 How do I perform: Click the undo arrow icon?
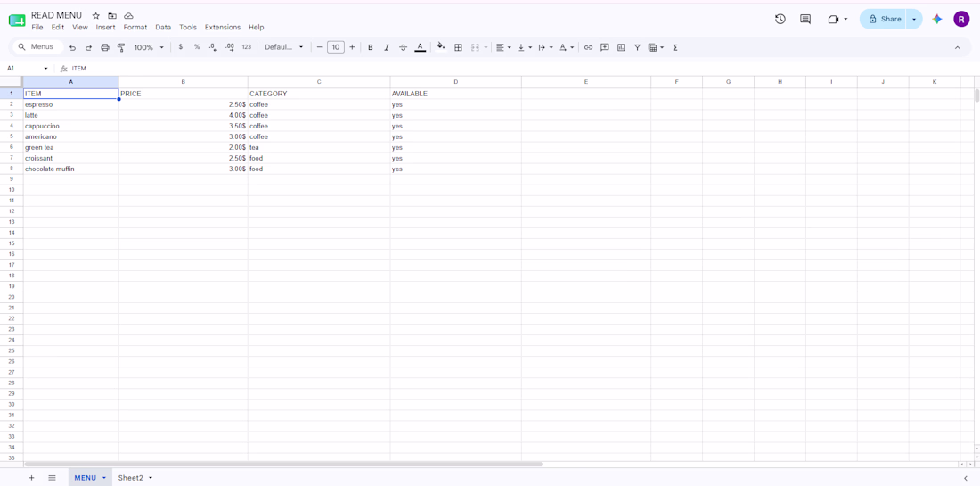pos(72,47)
